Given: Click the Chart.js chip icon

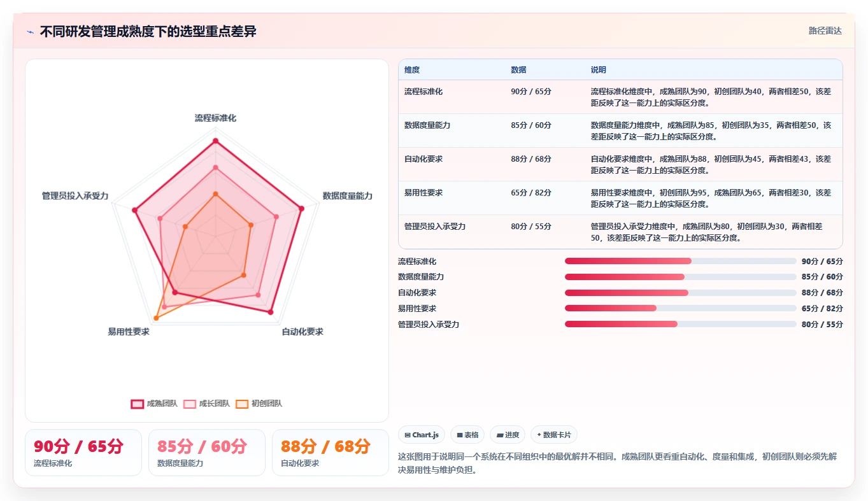Looking at the screenshot, I should click(408, 435).
